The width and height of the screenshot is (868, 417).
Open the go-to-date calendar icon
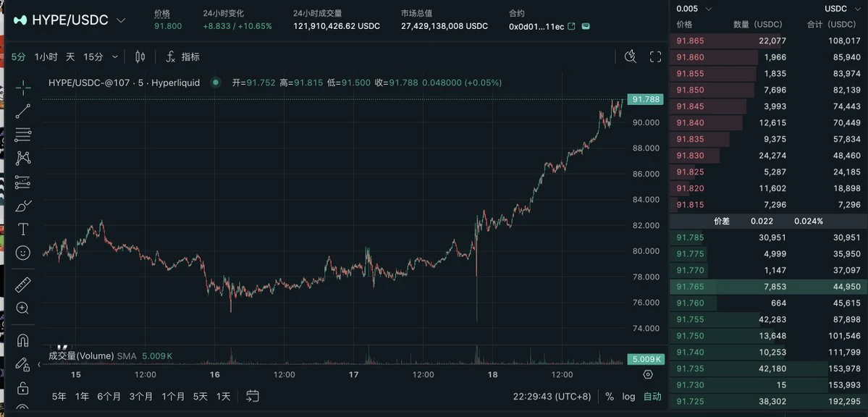click(253, 396)
